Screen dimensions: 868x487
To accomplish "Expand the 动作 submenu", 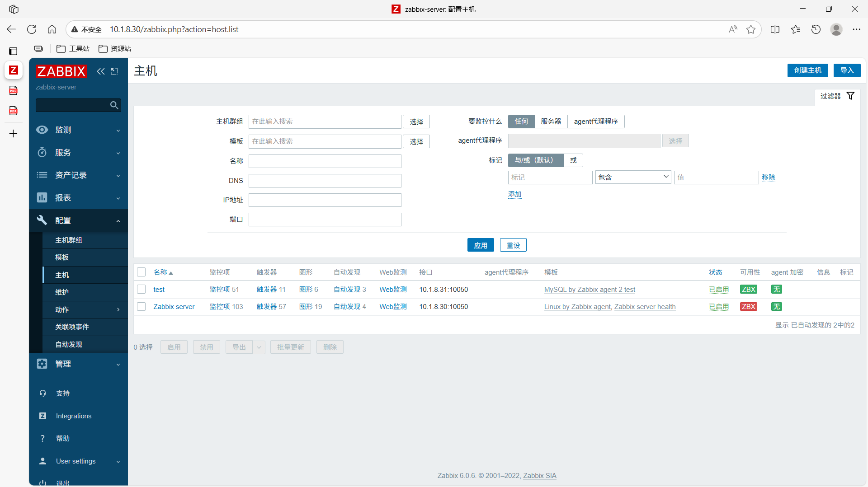I will point(85,309).
